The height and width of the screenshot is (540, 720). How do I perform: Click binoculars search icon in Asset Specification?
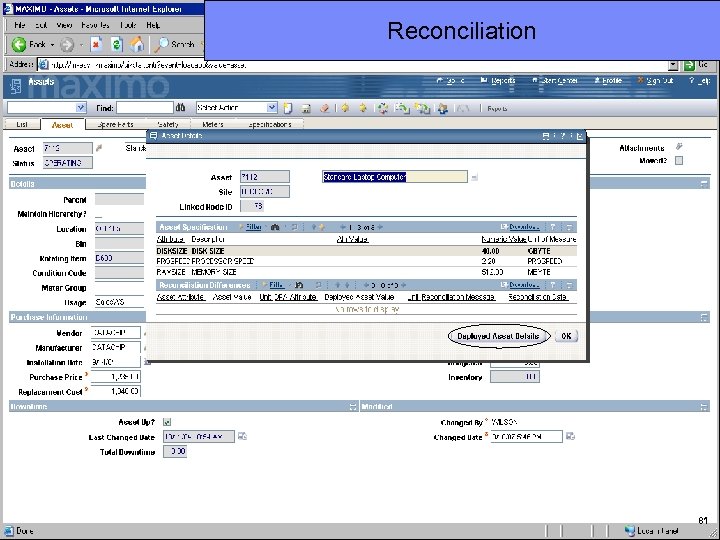click(276, 227)
